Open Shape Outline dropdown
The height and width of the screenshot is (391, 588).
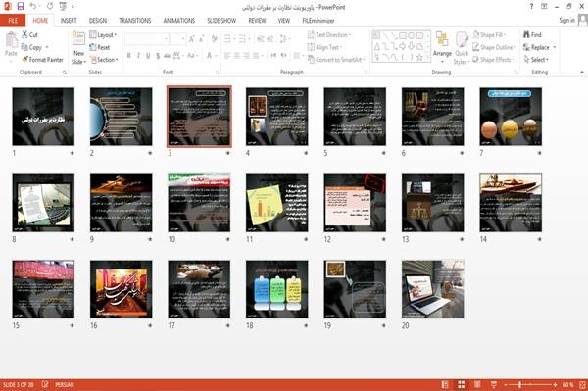494,47
